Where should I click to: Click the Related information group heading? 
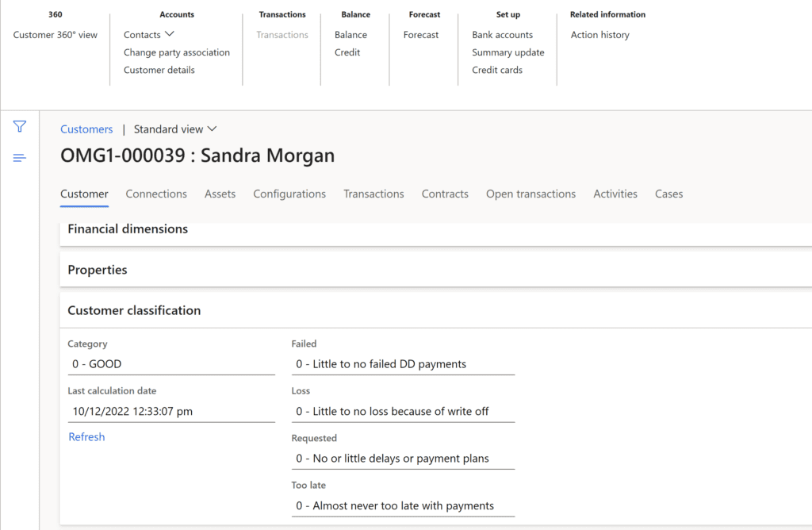(x=607, y=14)
